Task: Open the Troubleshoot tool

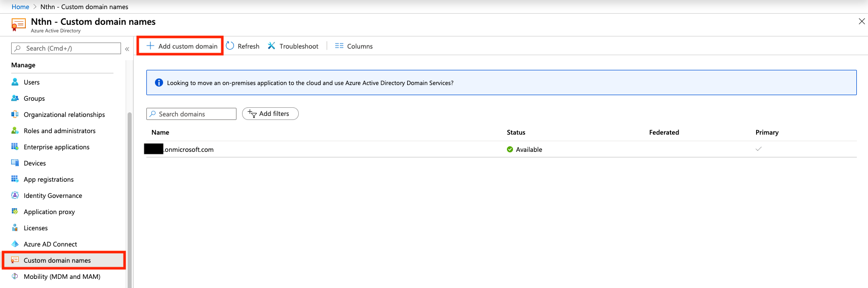Action: click(293, 46)
